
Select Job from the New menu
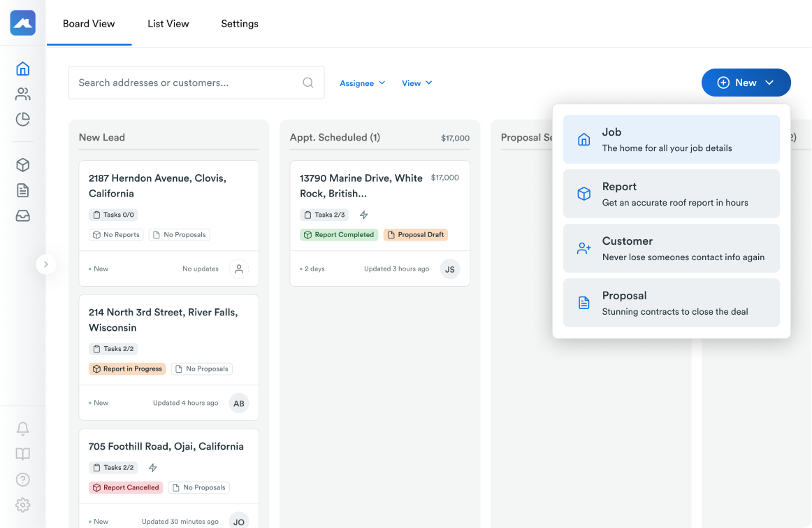pos(671,139)
